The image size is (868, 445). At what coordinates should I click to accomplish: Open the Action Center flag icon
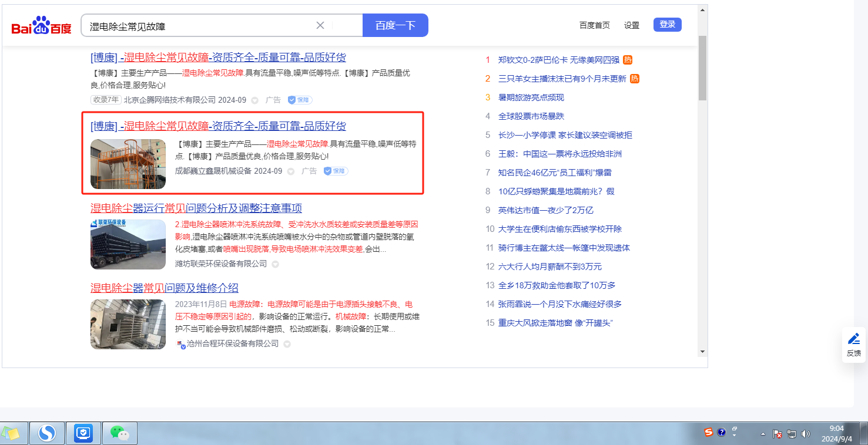[x=777, y=434]
